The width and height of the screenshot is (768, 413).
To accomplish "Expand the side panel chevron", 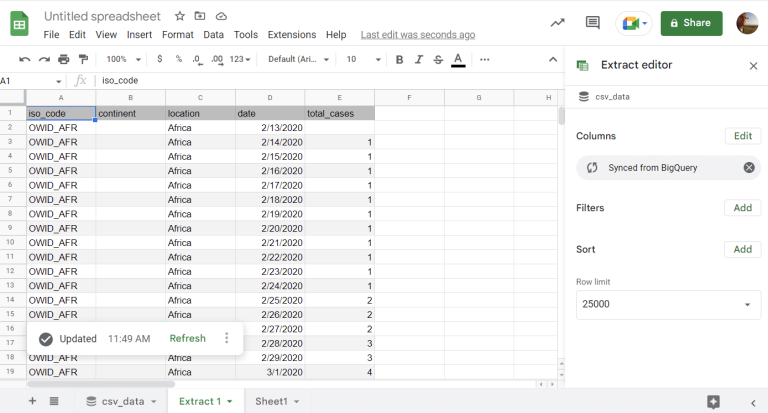I will tap(753, 403).
